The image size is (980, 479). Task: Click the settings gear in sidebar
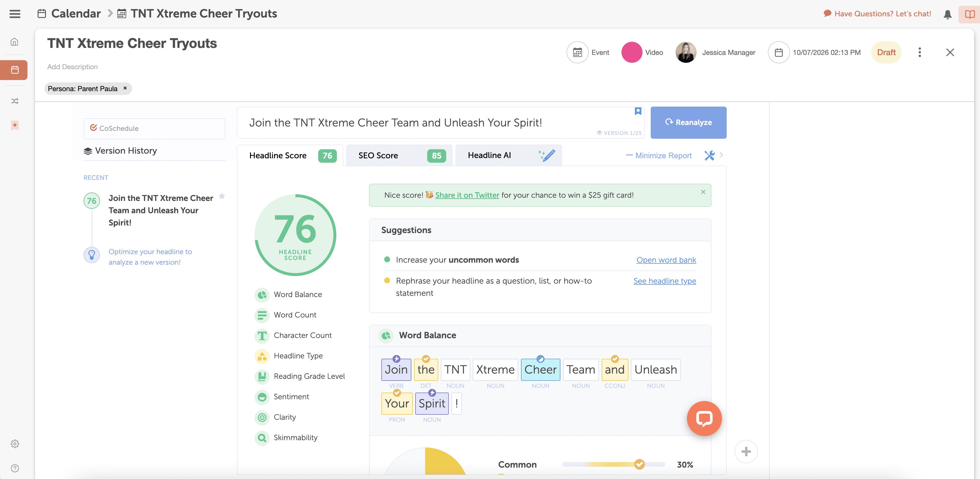tap(14, 444)
